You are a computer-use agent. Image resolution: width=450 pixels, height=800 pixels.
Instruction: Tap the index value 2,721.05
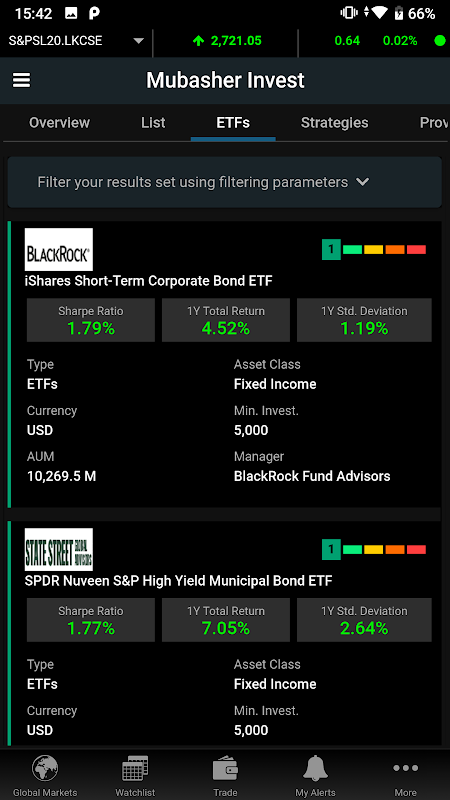pyautogui.click(x=236, y=41)
